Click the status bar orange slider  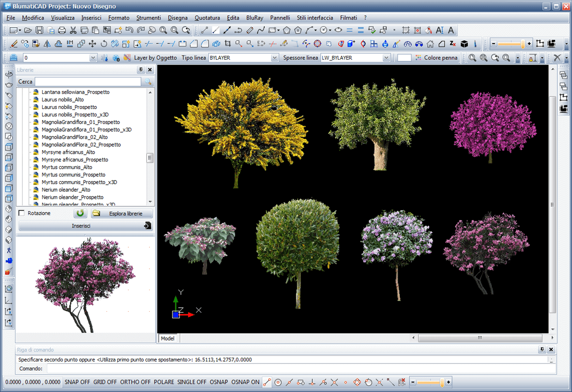tap(431, 382)
